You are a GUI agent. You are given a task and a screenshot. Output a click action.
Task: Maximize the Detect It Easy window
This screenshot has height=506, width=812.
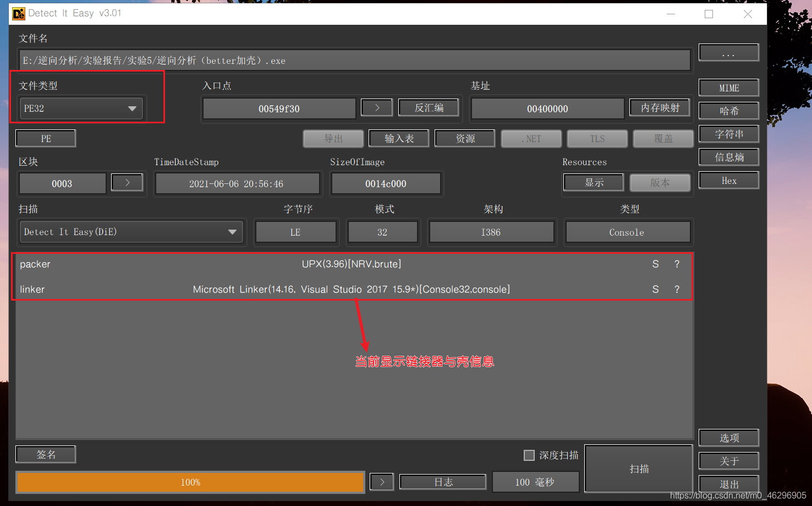coord(709,14)
